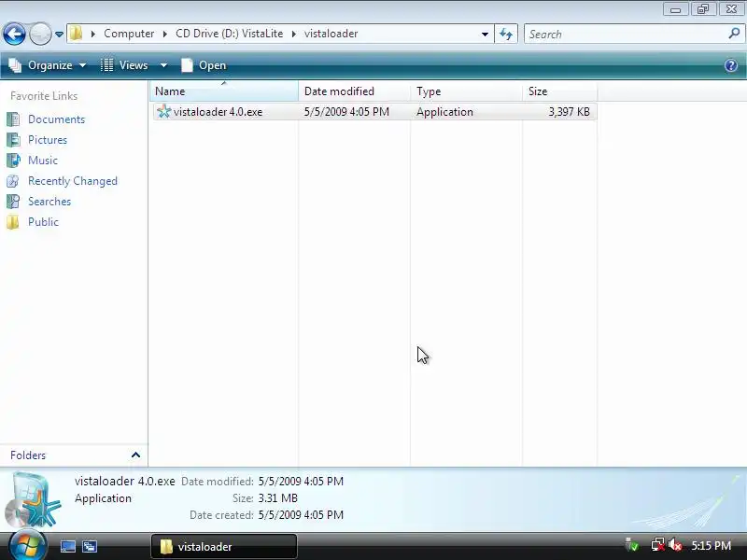
Task: Click the Music icon in Favorite Links
Action: pyautogui.click(x=13, y=160)
